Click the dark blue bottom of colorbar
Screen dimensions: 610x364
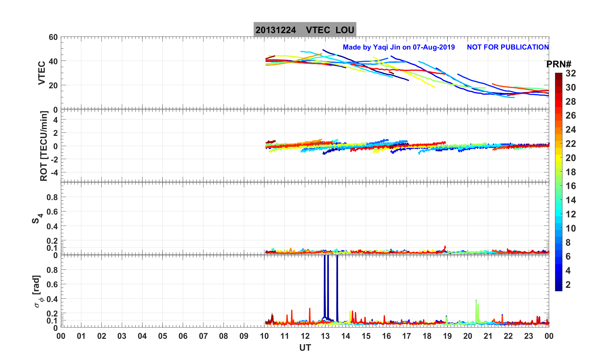tap(558, 288)
